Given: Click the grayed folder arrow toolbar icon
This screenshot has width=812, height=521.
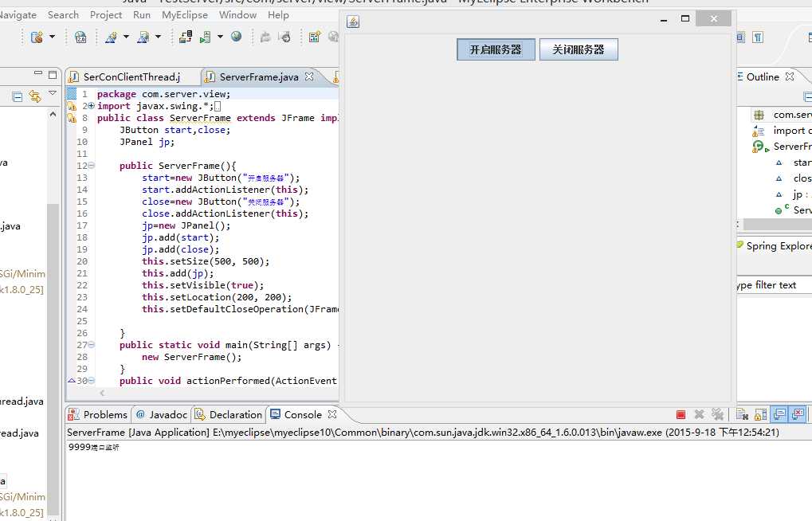Looking at the screenshot, I should click(x=265, y=37).
